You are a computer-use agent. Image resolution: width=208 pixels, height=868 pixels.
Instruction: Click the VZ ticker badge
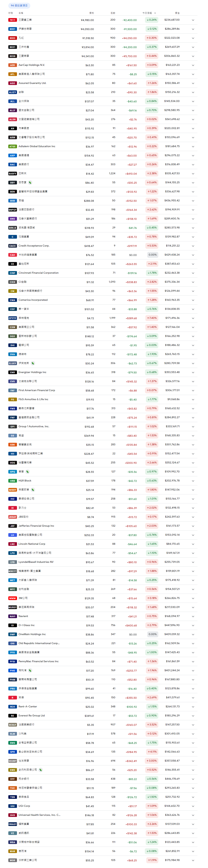[13, 833]
